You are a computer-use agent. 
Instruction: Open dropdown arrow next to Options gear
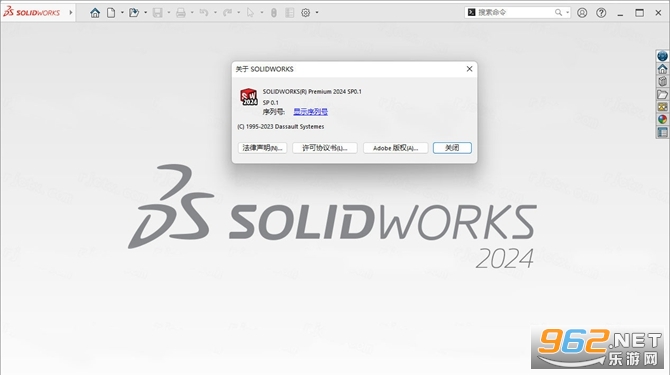pyautogui.click(x=317, y=13)
